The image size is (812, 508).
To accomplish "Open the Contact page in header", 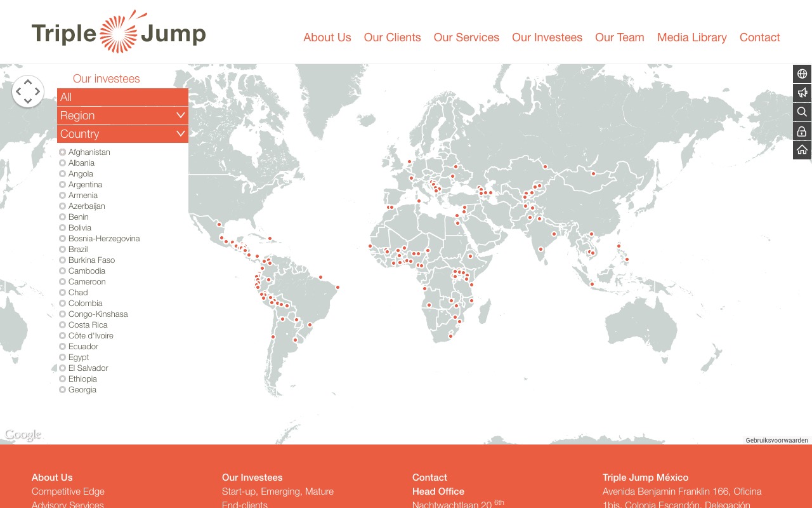I will click(x=759, y=37).
